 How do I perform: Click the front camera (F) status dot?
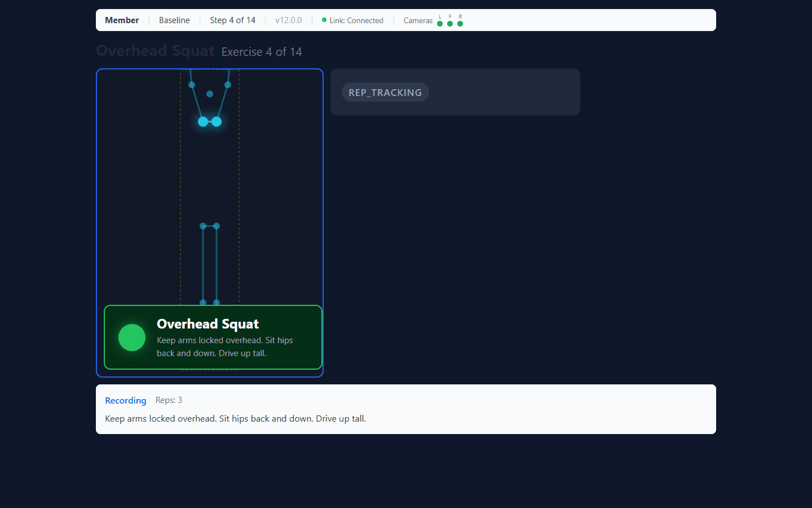450,24
